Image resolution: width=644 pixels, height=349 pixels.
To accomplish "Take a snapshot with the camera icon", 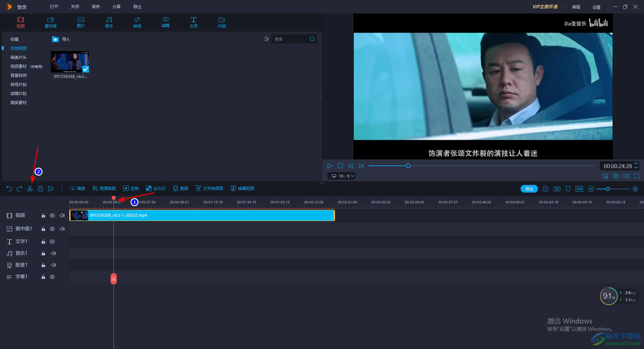I will point(616,176).
